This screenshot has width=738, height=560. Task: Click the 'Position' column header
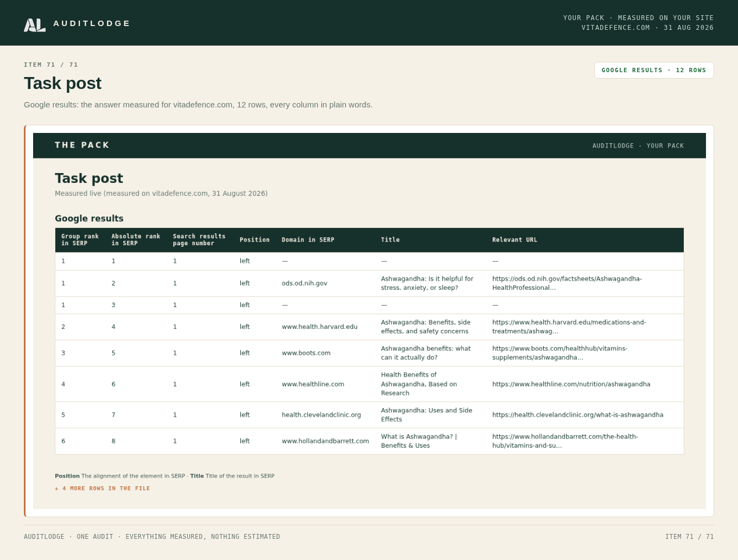point(255,240)
